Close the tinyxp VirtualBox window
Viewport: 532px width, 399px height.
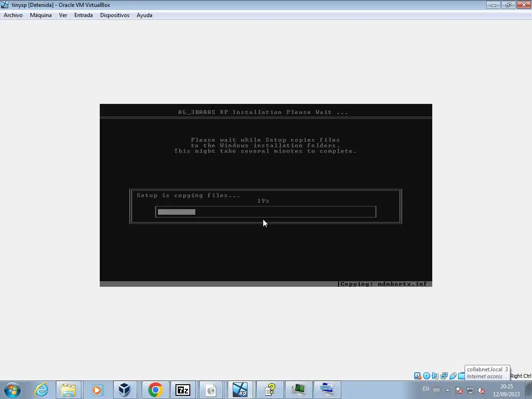pyautogui.click(x=524, y=5)
